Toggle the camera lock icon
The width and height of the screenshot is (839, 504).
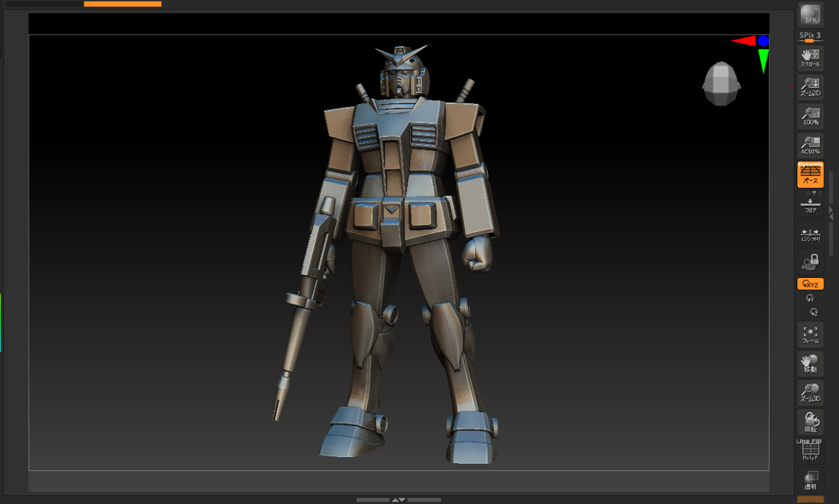coord(810,262)
